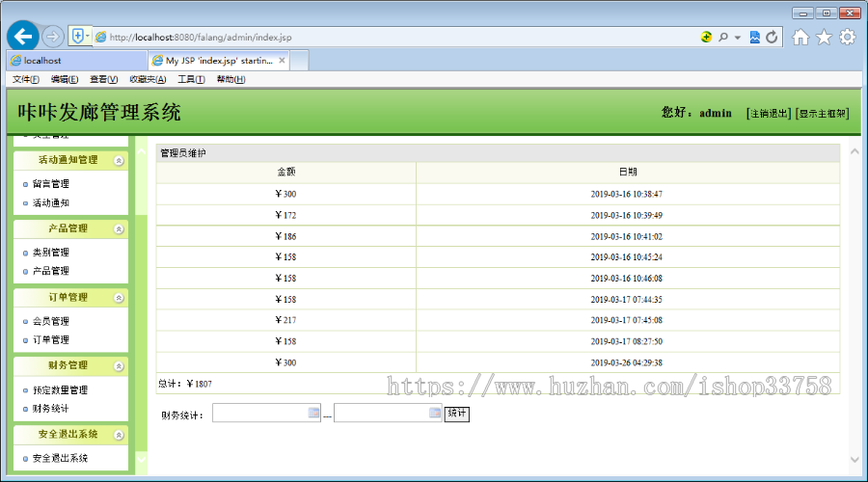
Task: Click the 咔咔发廊管理系统 title
Action: (x=99, y=113)
